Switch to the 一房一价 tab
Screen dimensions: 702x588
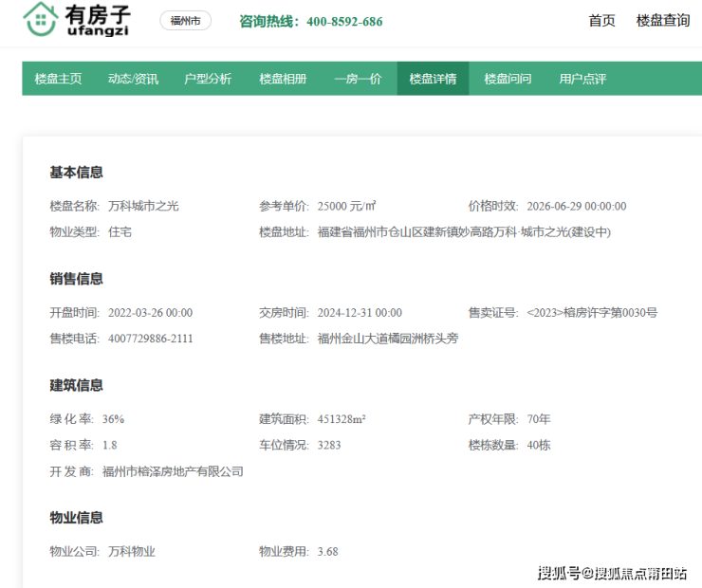(x=358, y=79)
